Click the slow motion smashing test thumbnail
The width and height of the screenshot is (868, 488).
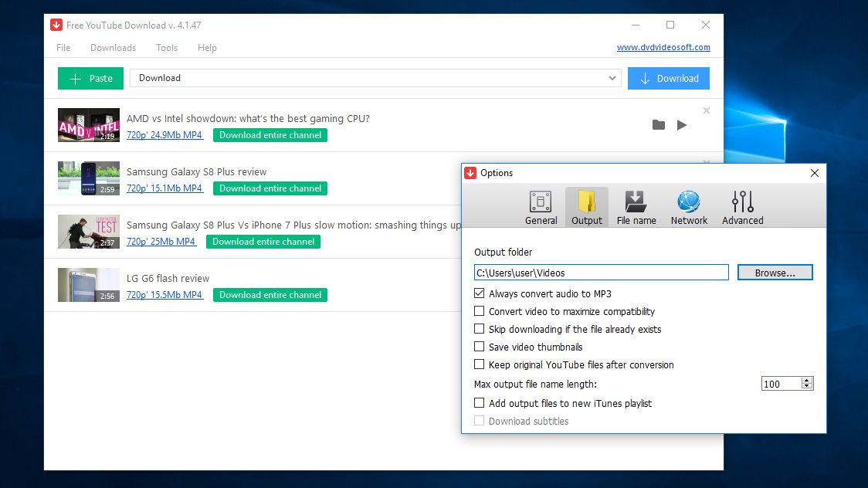pyautogui.click(x=89, y=232)
